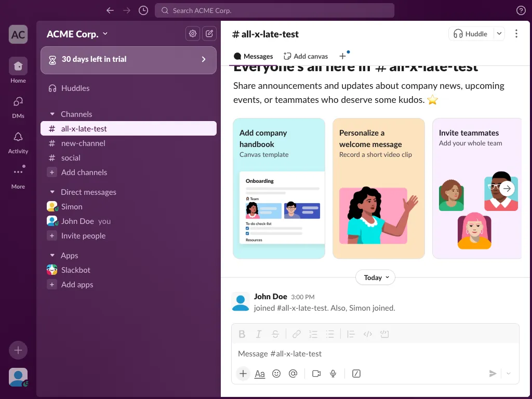
Task: Add a new tab with the plus
Action: pyautogui.click(x=343, y=56)
